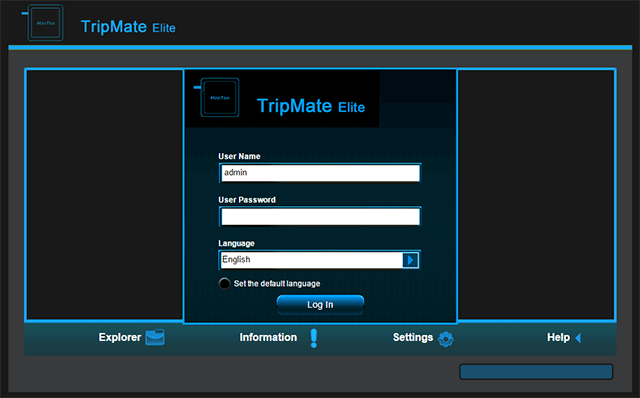
Task: Enable Set the default language option
Action: [x=224, y=283]
